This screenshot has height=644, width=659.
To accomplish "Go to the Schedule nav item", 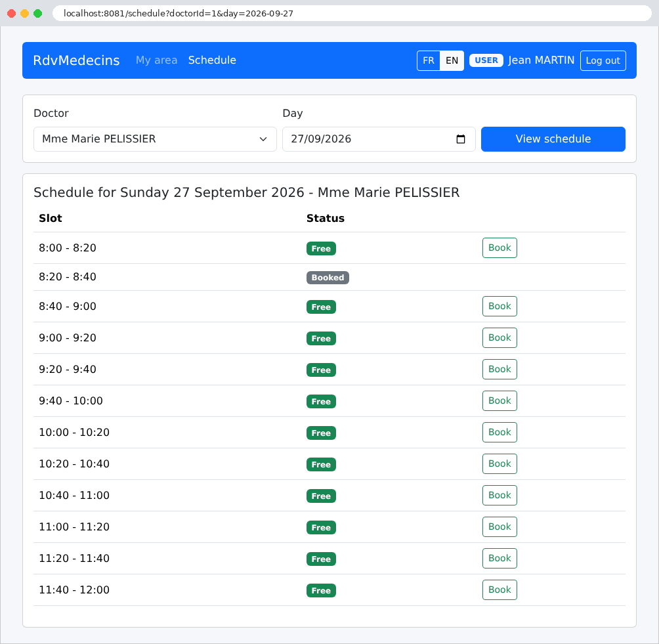I will (212, 60).
